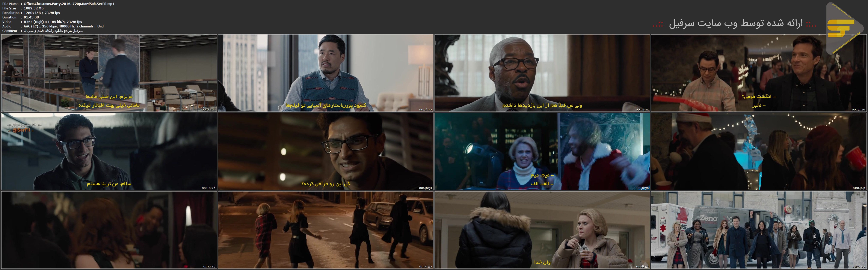Select the thumbnail timestamped 00:24:15

click(542, 73)
